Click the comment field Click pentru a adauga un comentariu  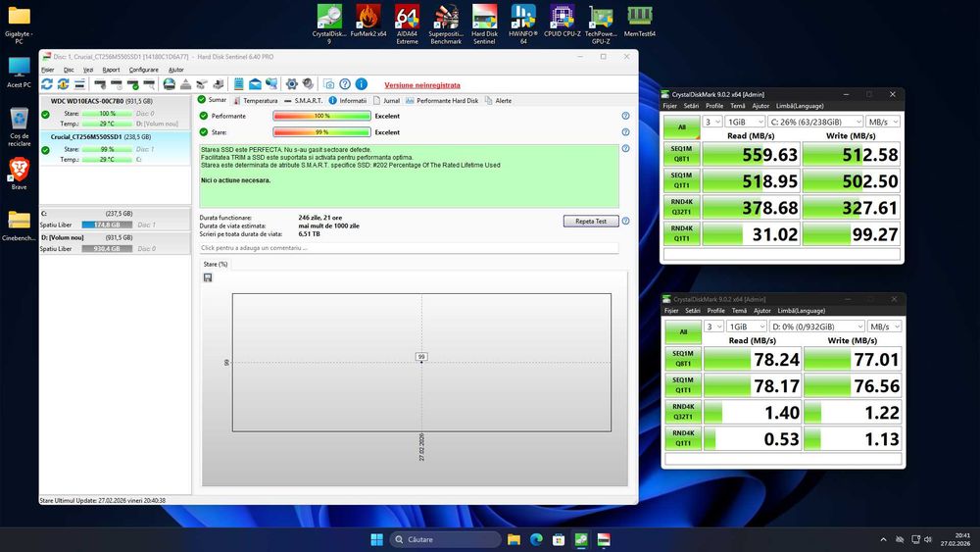point(409,248)
